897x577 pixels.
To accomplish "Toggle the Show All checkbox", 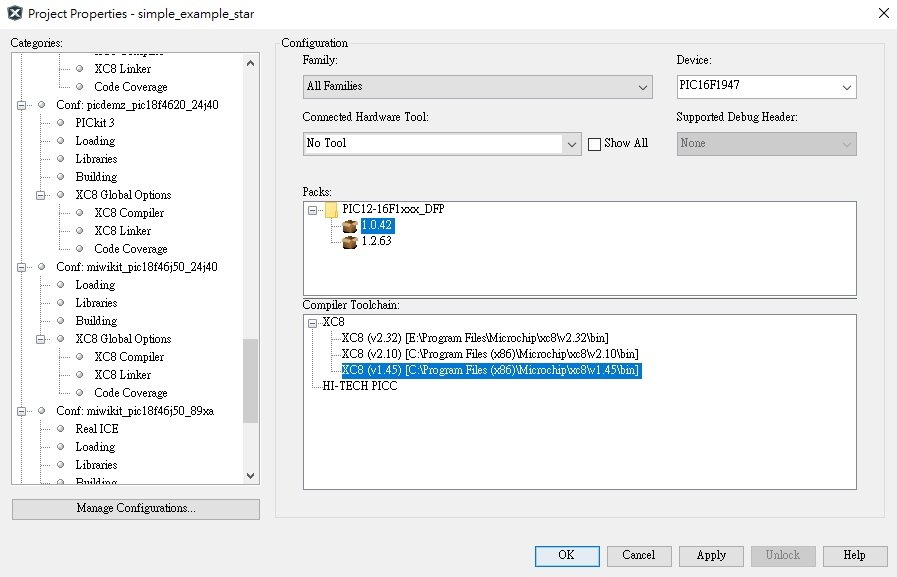I will 594,144.
